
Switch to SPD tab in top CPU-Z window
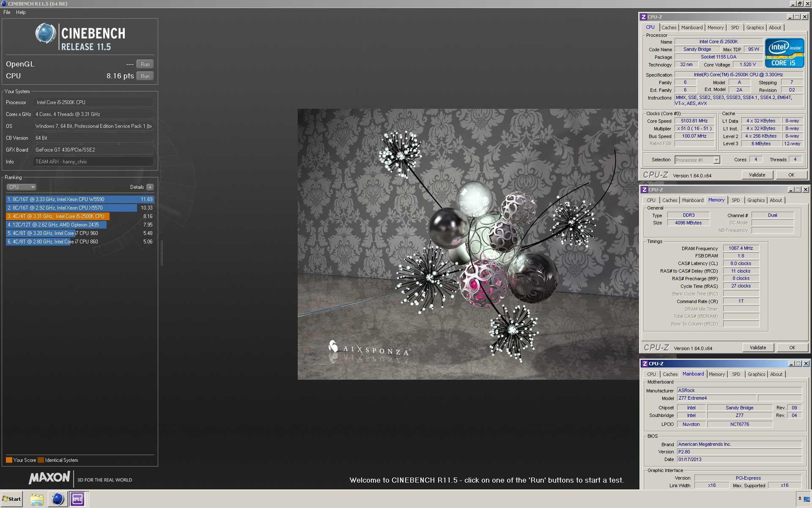pyautogui.click(x=735, y=28)
